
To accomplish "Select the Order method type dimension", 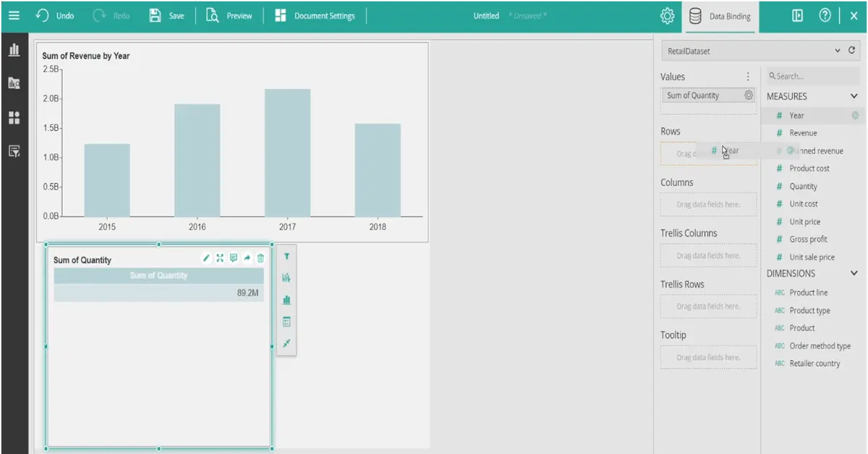I will 820,346.
